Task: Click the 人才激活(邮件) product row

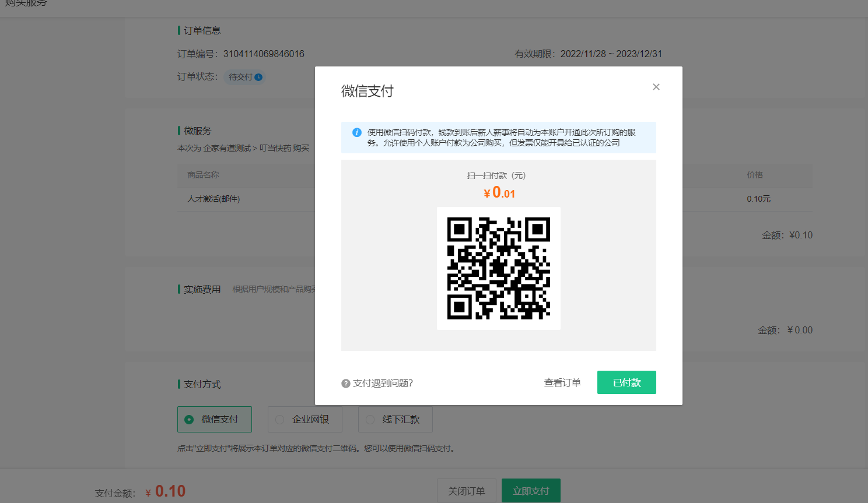Action: coord(495,199)
